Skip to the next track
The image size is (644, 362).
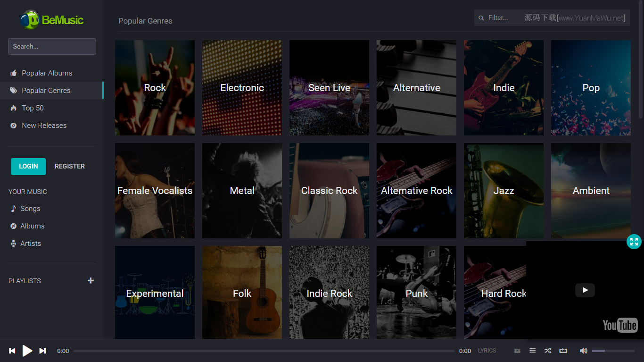pyautogui.click(x=42, y=351)
